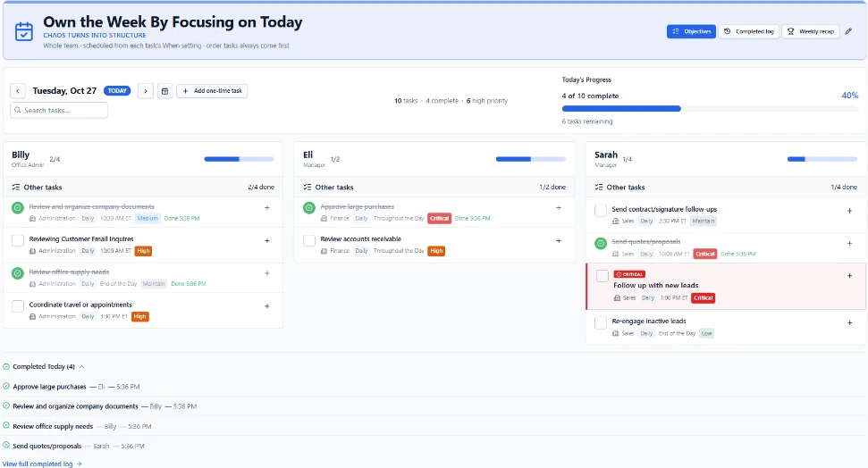Image resolution: width=868 pixels, height=468 pixels.
Task: Go to previous day arrow
Action: tap(18, 91)
